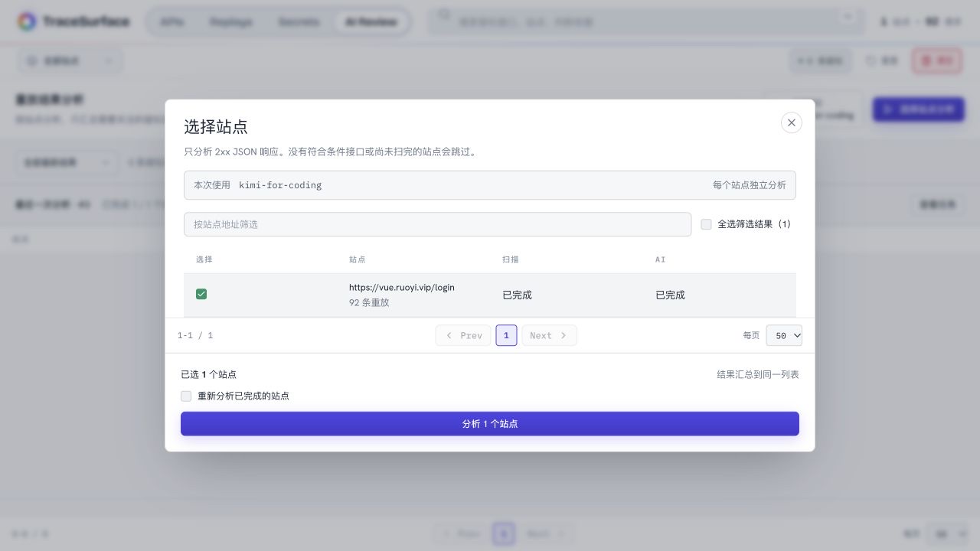980x551 pixels.
Task: Click the 已完成 status under 扫描 column
Action: pos(517,295)
